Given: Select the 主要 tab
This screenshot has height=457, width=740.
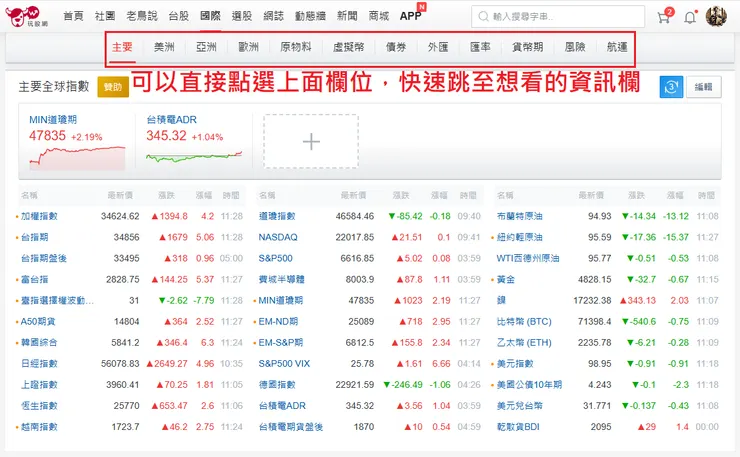Looking at the screenshot, I should (x=122, y=47).
